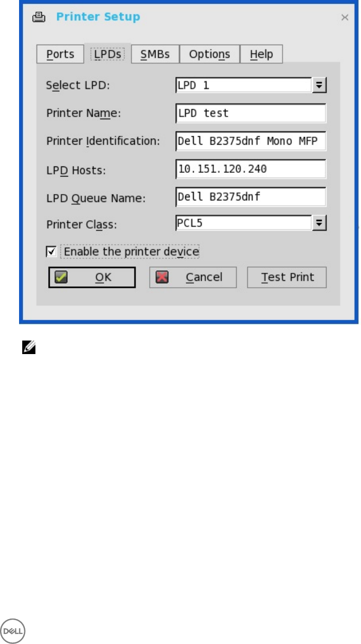Image resolution: width=361 pixels, height=644 pixels.
Task: Click the printer icon in title bar
Action: click(x=39, y=17)
